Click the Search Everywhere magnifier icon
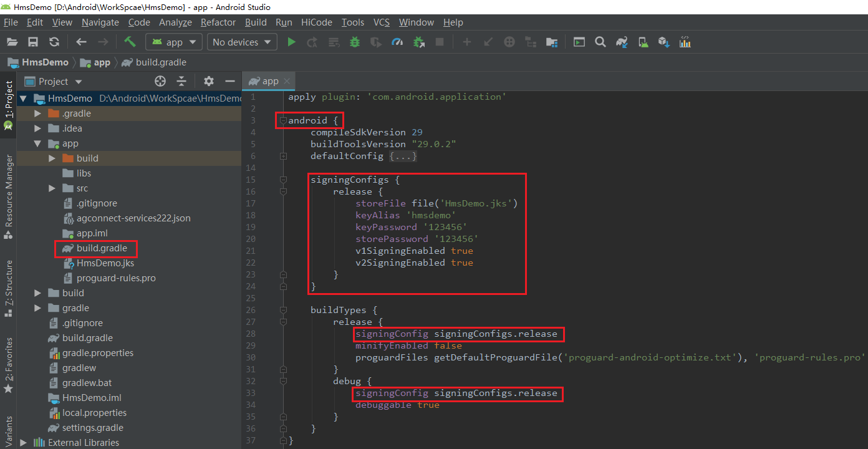Screen dimensions: 868x449 pos(600,42)
